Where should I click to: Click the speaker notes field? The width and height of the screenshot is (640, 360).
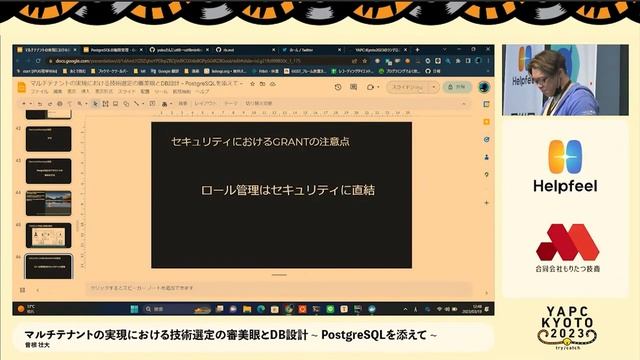tap(278, 288)
